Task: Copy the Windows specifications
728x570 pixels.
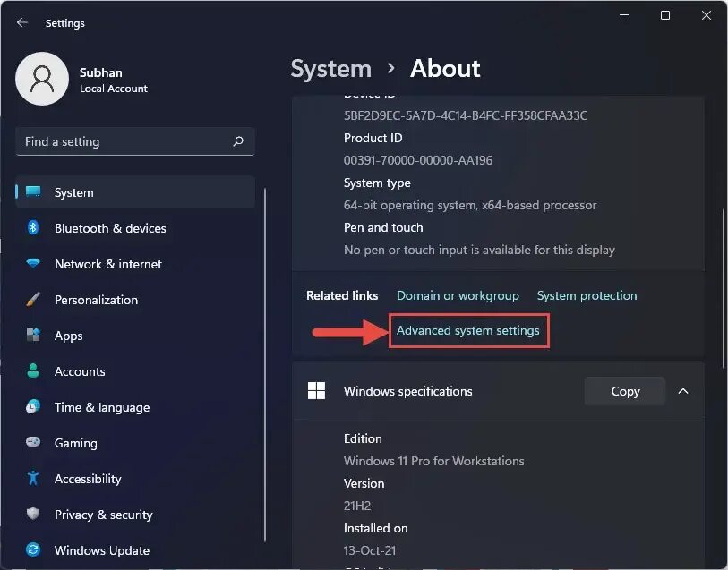Action: coord(625,391)
